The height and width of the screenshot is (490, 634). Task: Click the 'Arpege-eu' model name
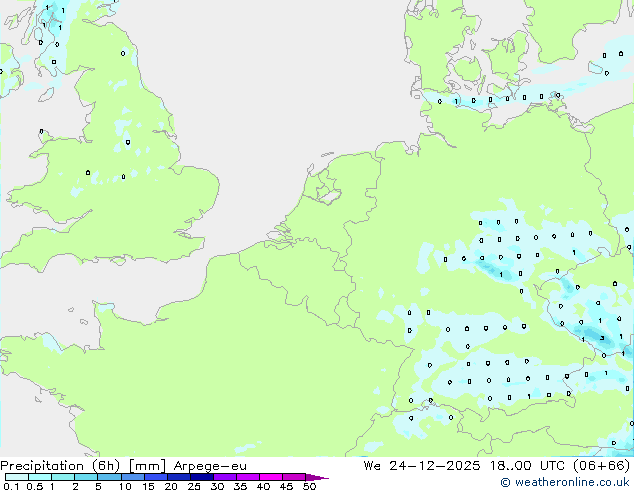pos(210,466)
